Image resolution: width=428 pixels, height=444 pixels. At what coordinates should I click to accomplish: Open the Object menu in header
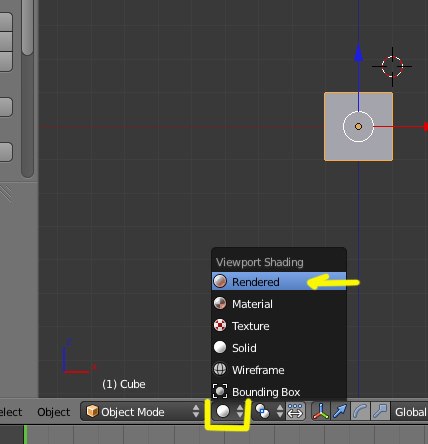(54, 412)
